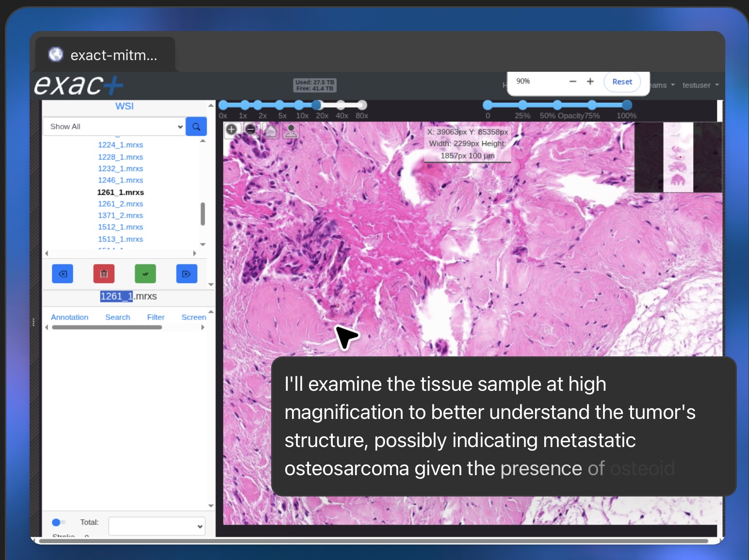The image size is (749, 560).
Task: Select the exact-mitm browser tab
Action: (x=105, y=55)
